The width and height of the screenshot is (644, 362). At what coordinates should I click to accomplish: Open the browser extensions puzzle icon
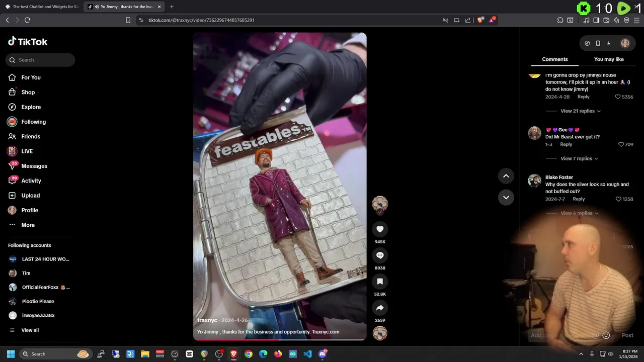(x=560, y=20)
